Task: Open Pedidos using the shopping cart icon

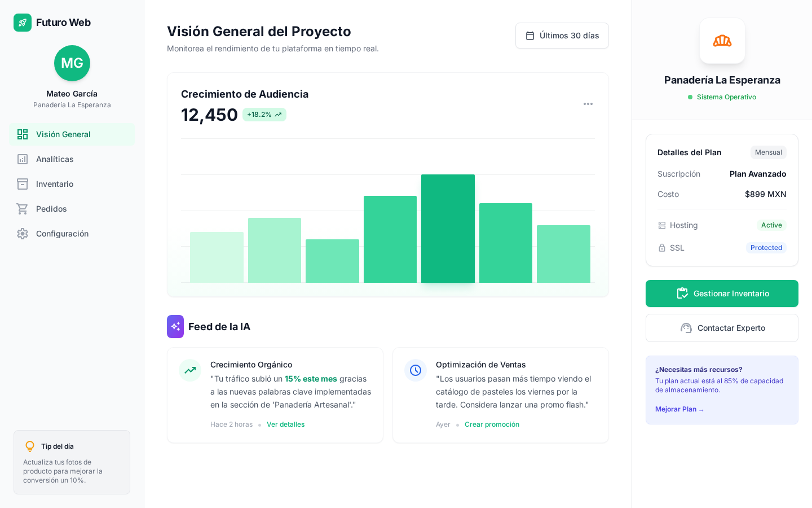Action: point(23,209)
